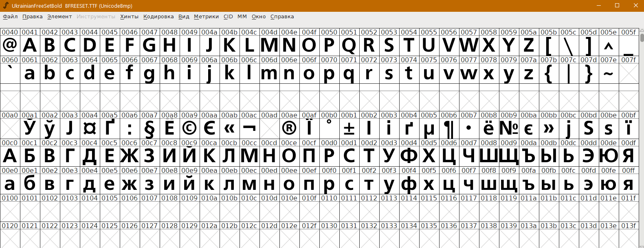Select the capital W glyph at 0057
Image resolution: width=644 pixels, height=248 pixels.
[469, 46]
